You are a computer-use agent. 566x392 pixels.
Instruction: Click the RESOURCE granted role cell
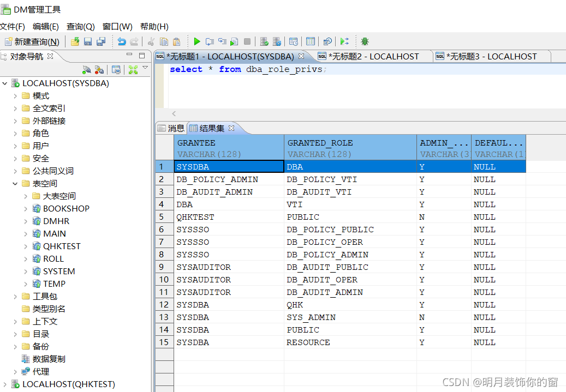coord(350,342)
